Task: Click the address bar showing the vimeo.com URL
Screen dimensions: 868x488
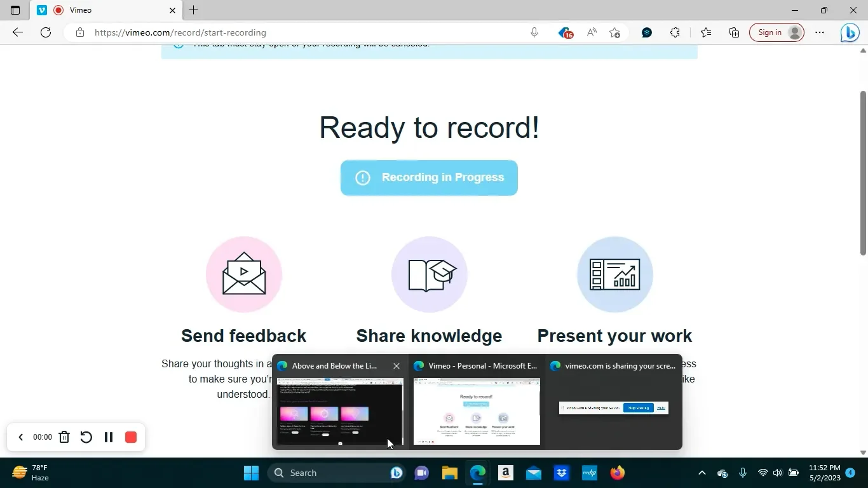Action: [x=180, y=32]
